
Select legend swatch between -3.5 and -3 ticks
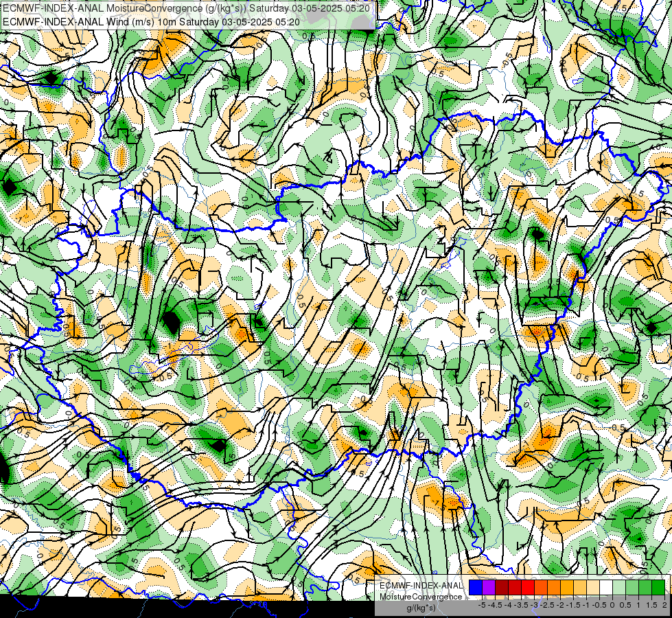528,588
